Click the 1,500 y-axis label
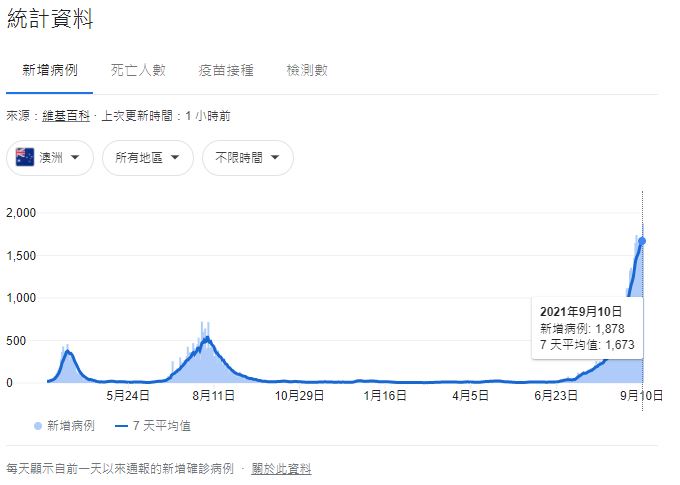The image size is (680, 485). tap(21, 256)
